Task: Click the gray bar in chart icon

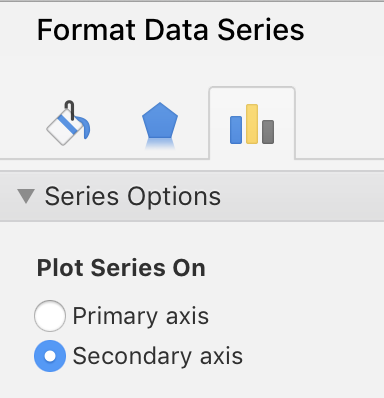Action: [268, 132]
